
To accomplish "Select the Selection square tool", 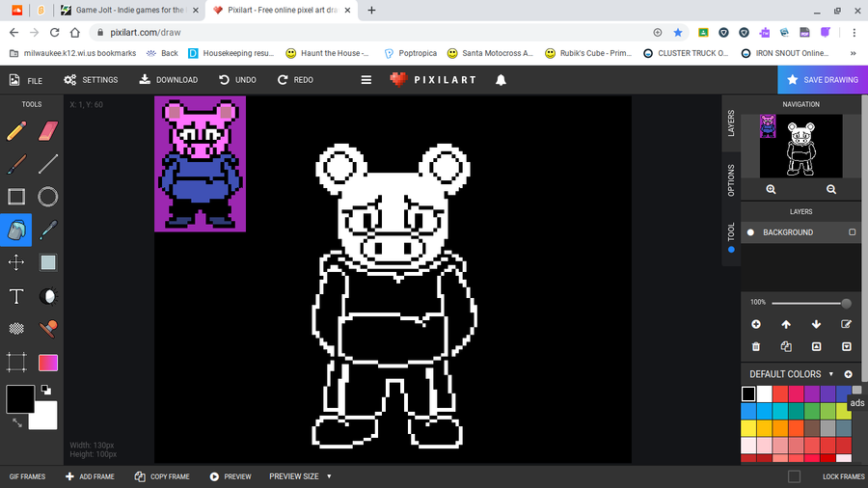I will (48, 262).
